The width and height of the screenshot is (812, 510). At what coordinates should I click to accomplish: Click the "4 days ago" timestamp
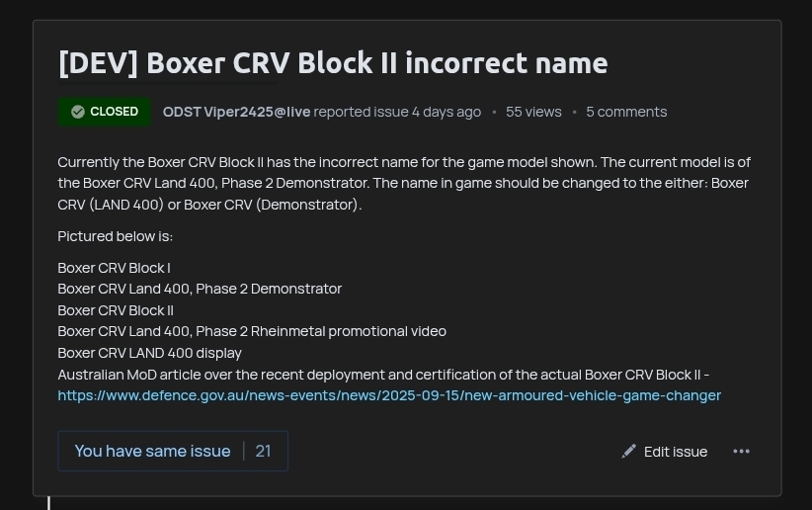point(447,112)
